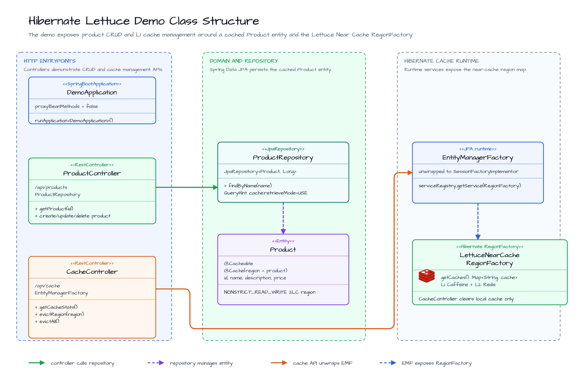Click the blue dashed legend arrow
Viewport: 588px width, 381px height.
(388, 363)
